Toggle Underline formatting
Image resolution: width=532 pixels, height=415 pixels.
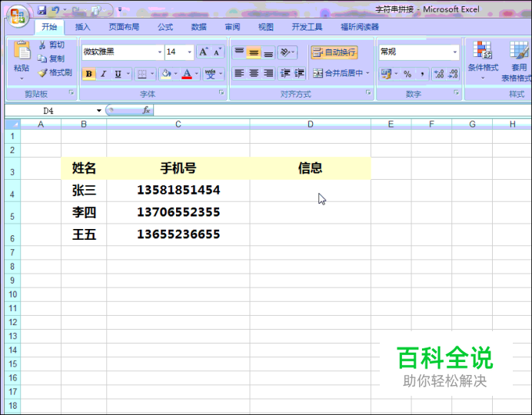pyautogui.click(x=118, y=74)
